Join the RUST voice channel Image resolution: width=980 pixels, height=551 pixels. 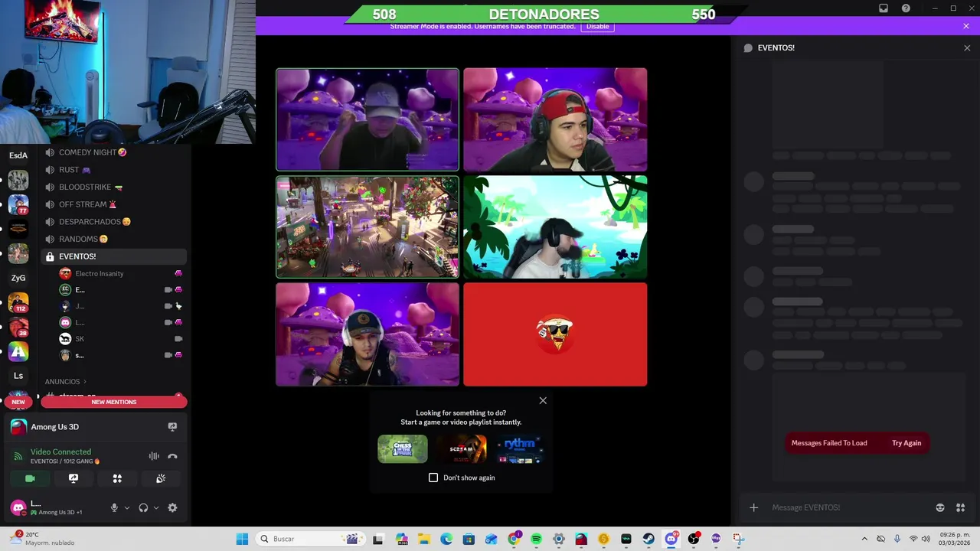113,170
